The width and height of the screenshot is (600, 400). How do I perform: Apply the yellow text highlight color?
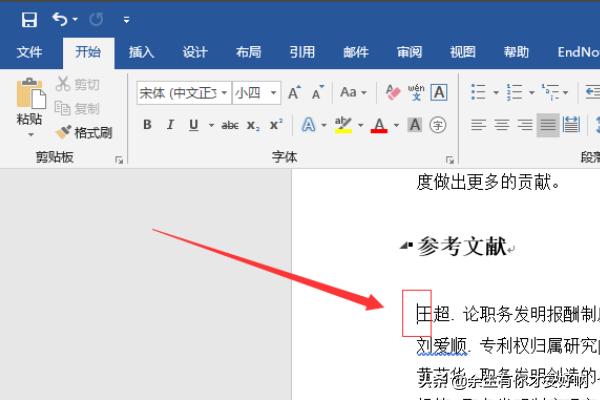pos(343,125)
